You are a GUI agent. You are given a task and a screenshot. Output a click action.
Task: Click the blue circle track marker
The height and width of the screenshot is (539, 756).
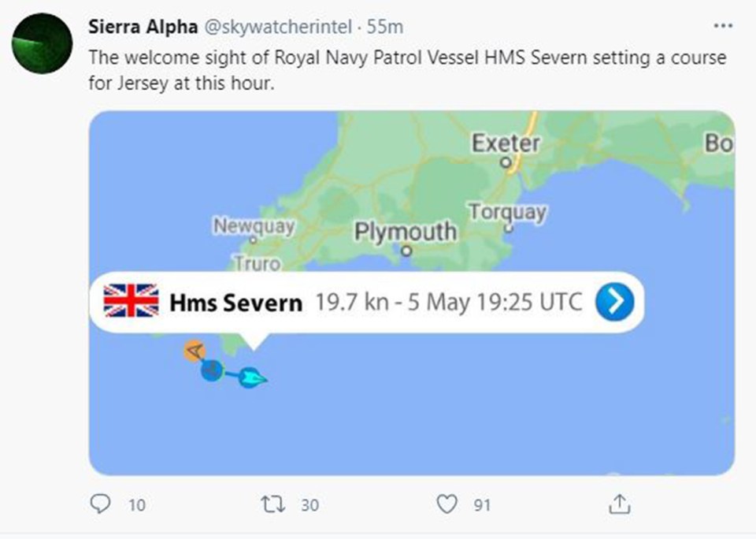[x=212, y=370]
